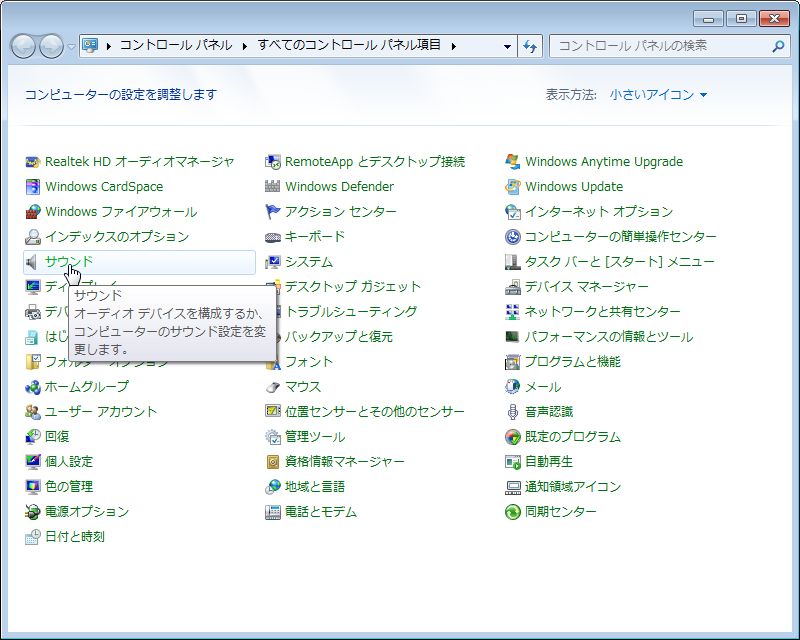Open the 表示方法 小さいアイコン dropdown
The image size is (800, 640).
(x=658, y=95)
